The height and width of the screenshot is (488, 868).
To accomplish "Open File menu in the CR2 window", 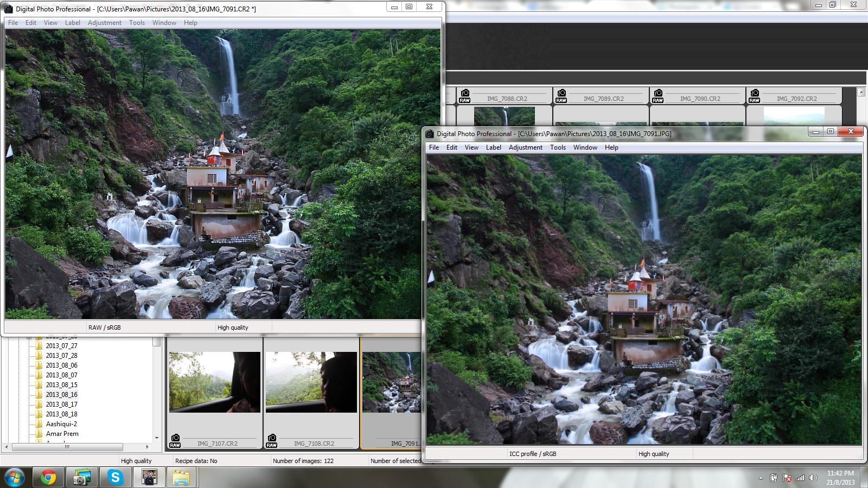I will tap(13, 23).
